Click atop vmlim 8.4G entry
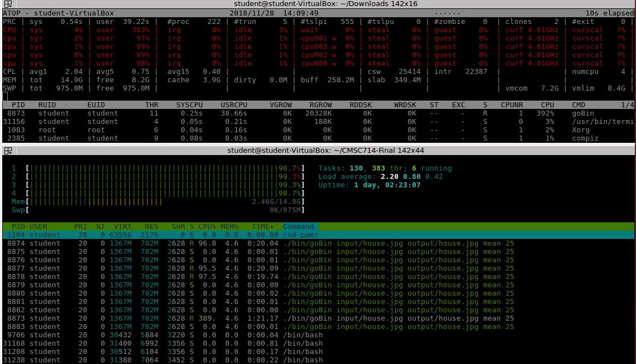This screenshot has width=636, height=364. pos(599,88)
